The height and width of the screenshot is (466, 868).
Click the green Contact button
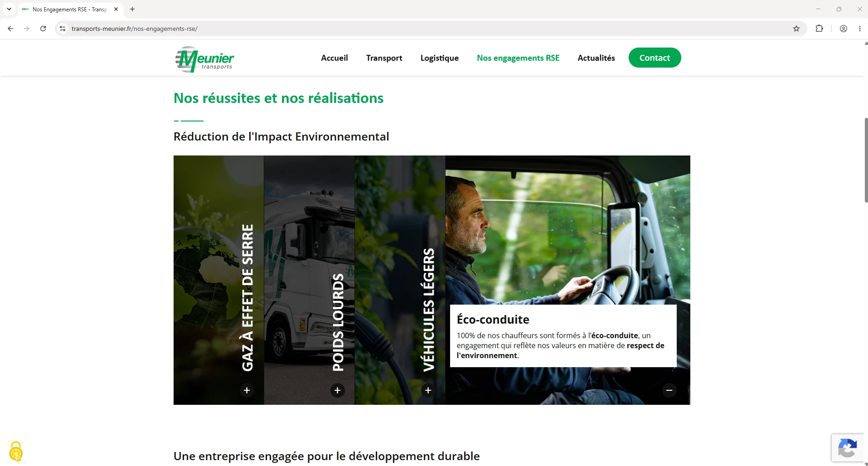click(655, 58)
